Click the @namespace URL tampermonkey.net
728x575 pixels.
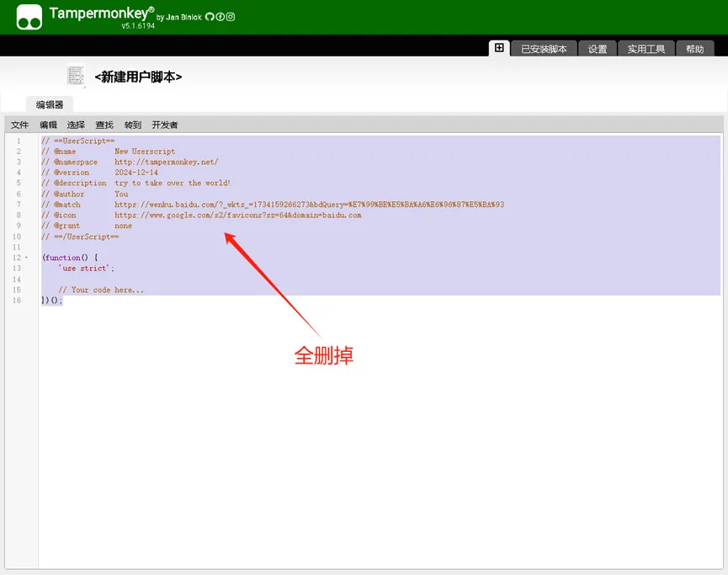coord(166,162)
